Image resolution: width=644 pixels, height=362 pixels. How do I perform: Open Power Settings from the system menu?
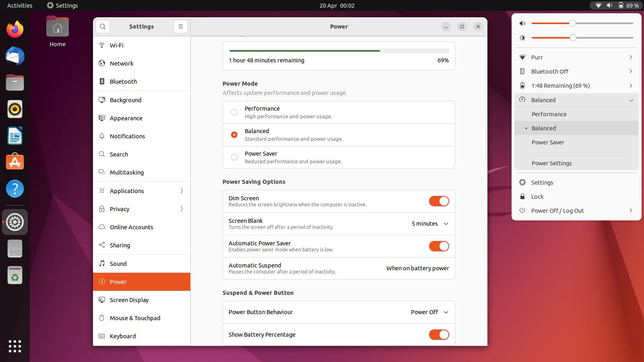(551, 163)
